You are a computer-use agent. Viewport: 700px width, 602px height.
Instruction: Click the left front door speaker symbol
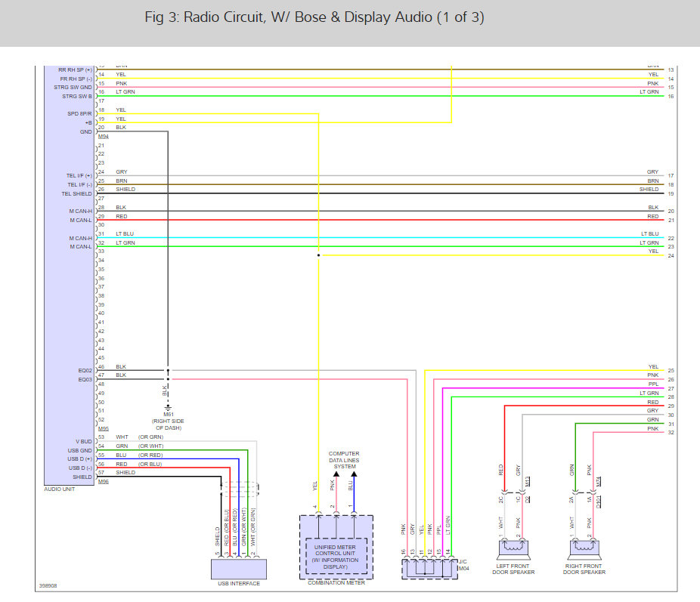(515, 548)
